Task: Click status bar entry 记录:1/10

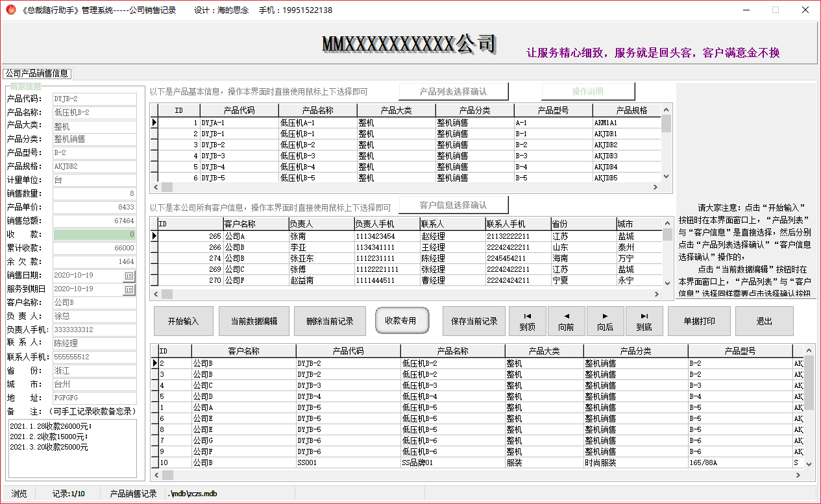Action: click(69, 494)
